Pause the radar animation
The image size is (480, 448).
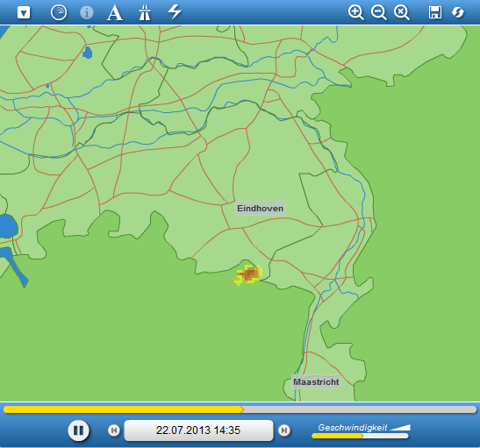click(x=78, y=430)
